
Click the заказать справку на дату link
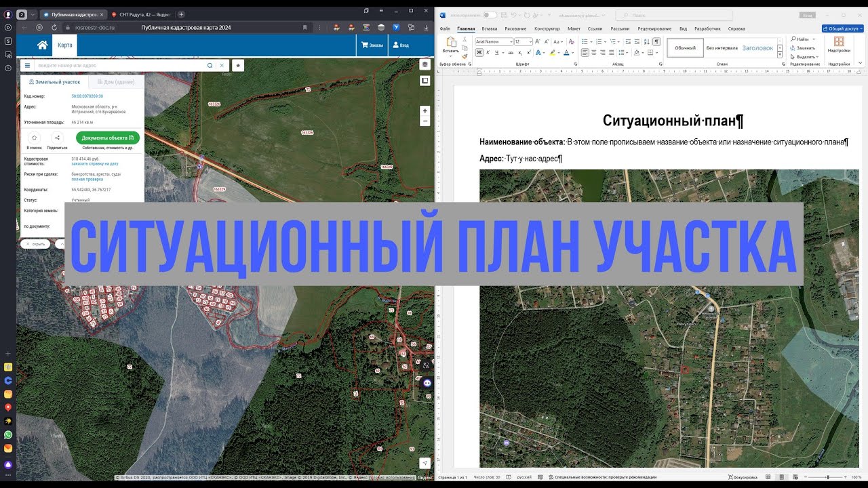point(95,163)
